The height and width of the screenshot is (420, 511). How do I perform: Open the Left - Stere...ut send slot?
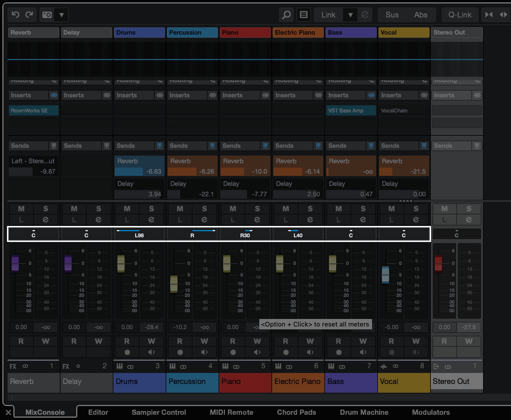tap(33, 166)
